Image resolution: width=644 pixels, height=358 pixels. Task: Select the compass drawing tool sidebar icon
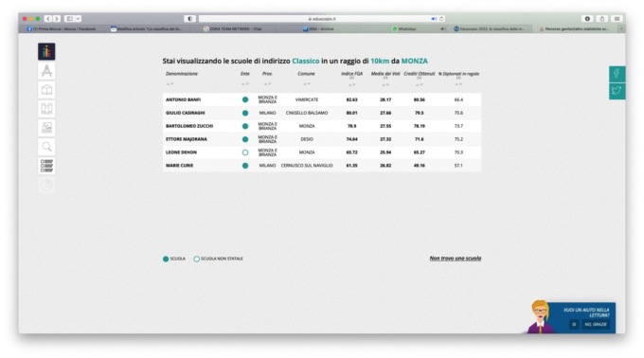tap(46, 71)
